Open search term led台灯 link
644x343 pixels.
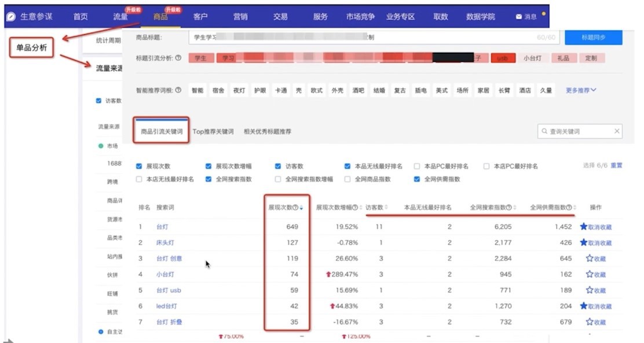pyautogui.click(x=167, y=306)
